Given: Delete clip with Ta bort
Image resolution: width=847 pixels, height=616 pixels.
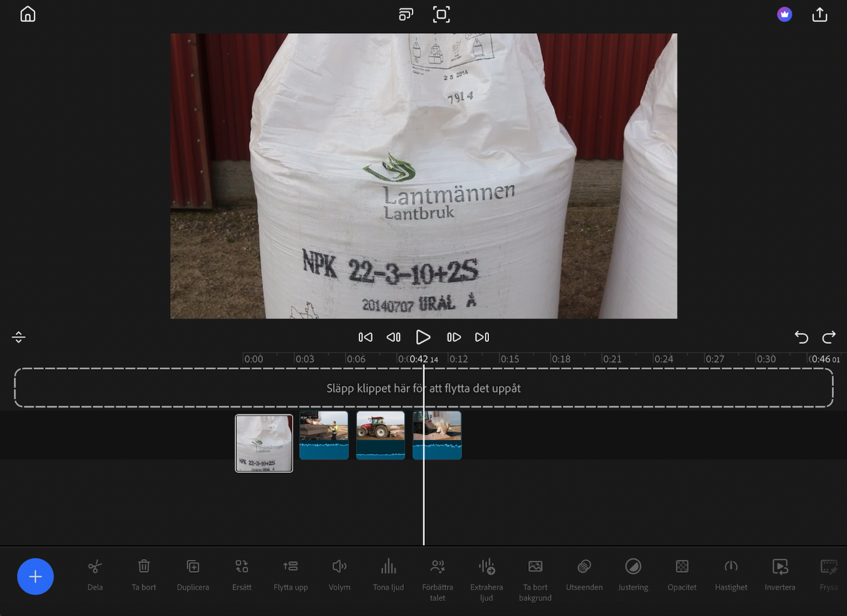Looking at the screenshot, I should [144, 574].
